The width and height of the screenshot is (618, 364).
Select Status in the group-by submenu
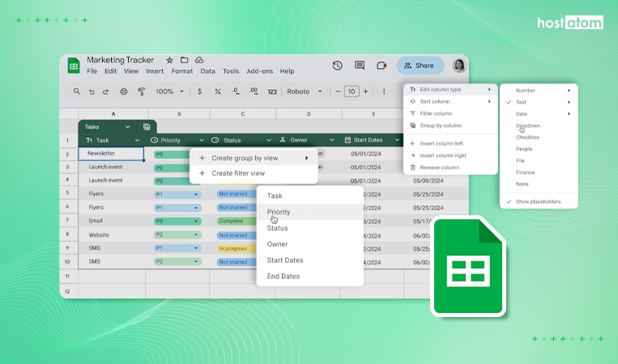tap(309, 228)
